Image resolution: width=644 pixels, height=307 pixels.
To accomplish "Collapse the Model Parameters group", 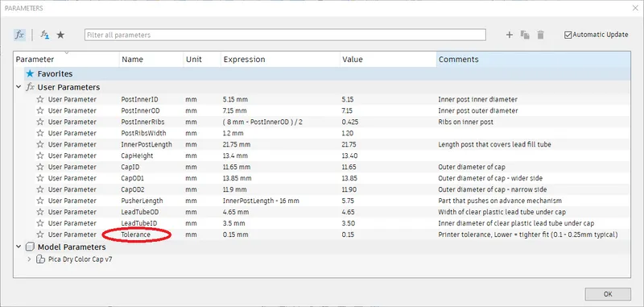I will 19,247.
